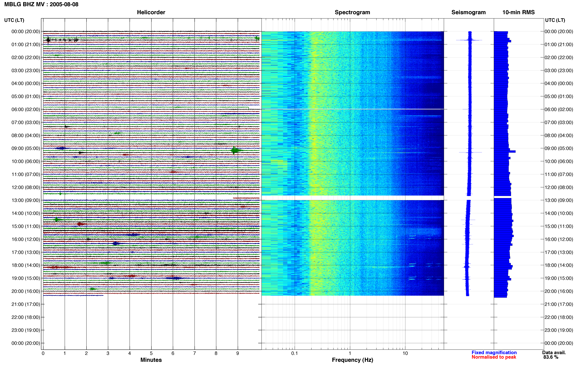Click the 10 frequency tick label

tap(405, 353)
